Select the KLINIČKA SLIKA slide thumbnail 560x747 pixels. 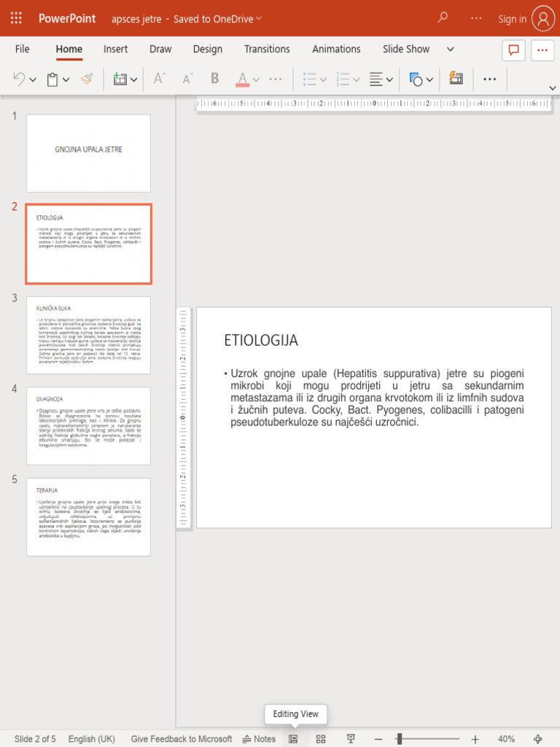[x=88, y=335]
